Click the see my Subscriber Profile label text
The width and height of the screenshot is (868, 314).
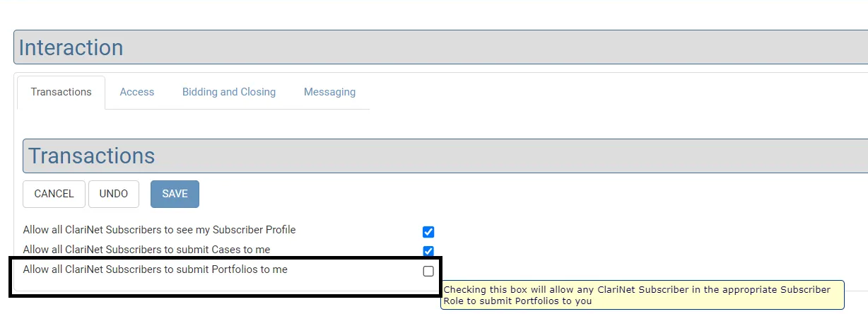click(x=159, y=230)
